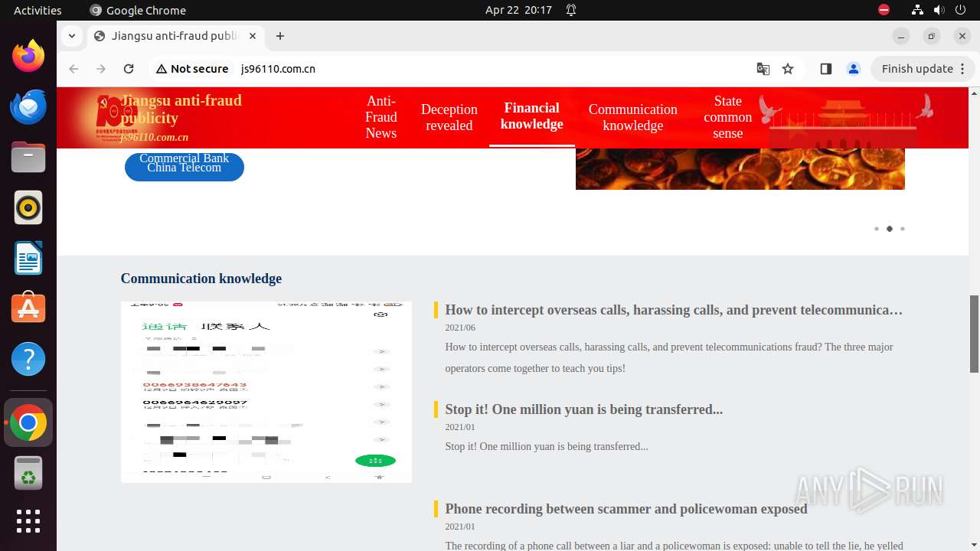
Task: Click the red do-not-disturb indicator icon
Action: (884, 10)
